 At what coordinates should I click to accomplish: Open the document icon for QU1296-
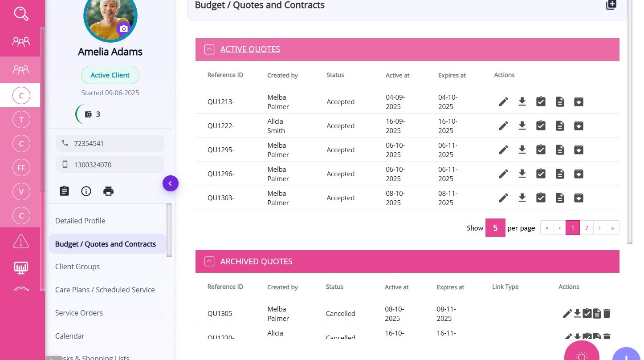560,174
